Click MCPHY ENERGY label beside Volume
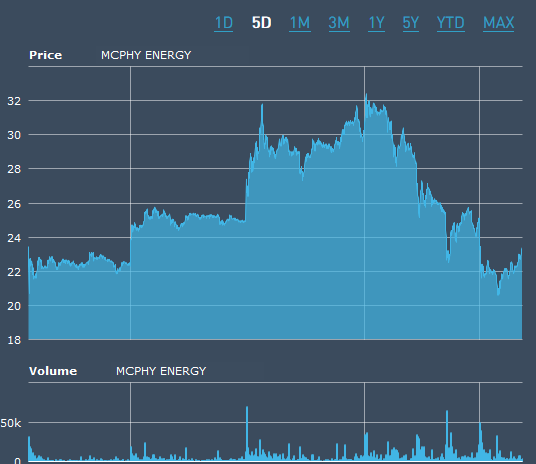The image size is (536, 464). [x=161, y=371]
